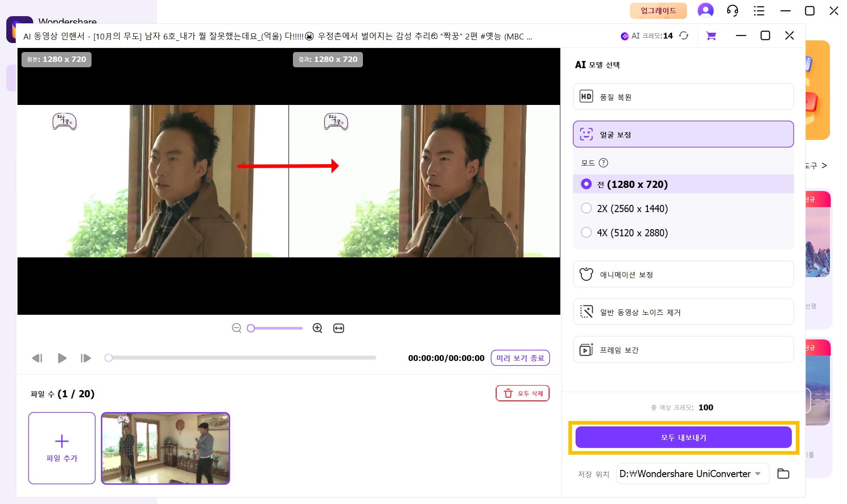Refresh AI credits with the reload icon
This screenshot has width=847, height=504.
tap(684, 36)
